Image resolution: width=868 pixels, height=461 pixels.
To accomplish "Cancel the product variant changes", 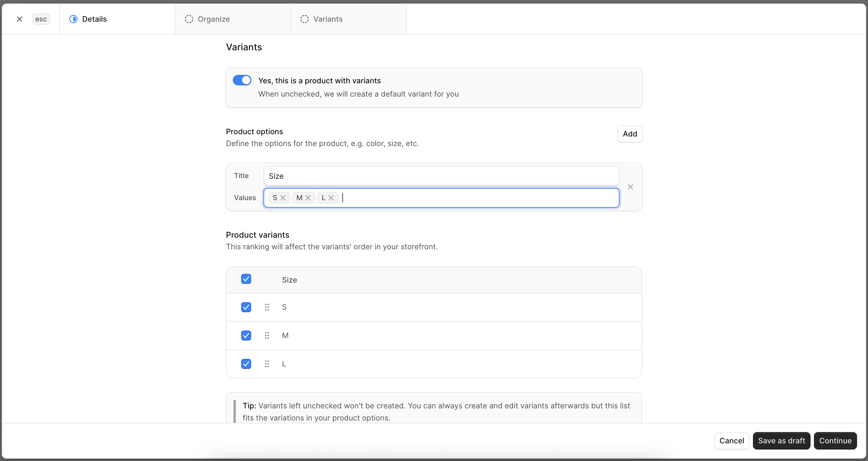I will pos(732,440).
